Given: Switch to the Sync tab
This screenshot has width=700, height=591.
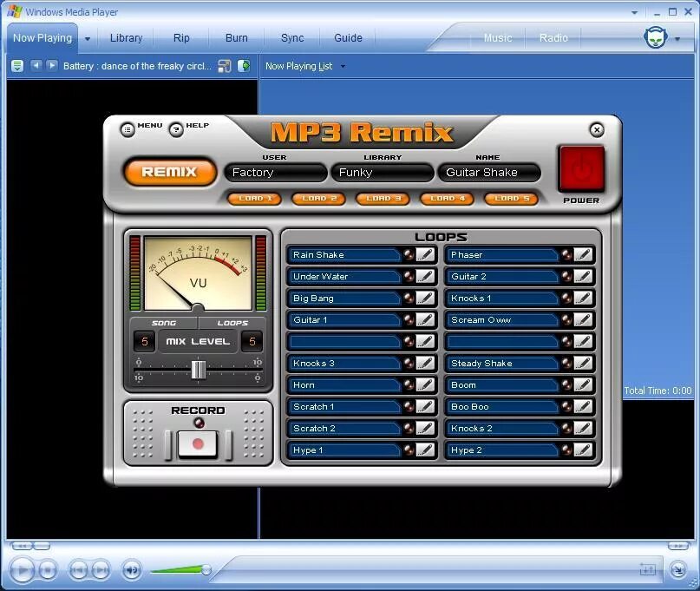Looking at the screenshot, I should pyautogui.click(x=292, y=38).
